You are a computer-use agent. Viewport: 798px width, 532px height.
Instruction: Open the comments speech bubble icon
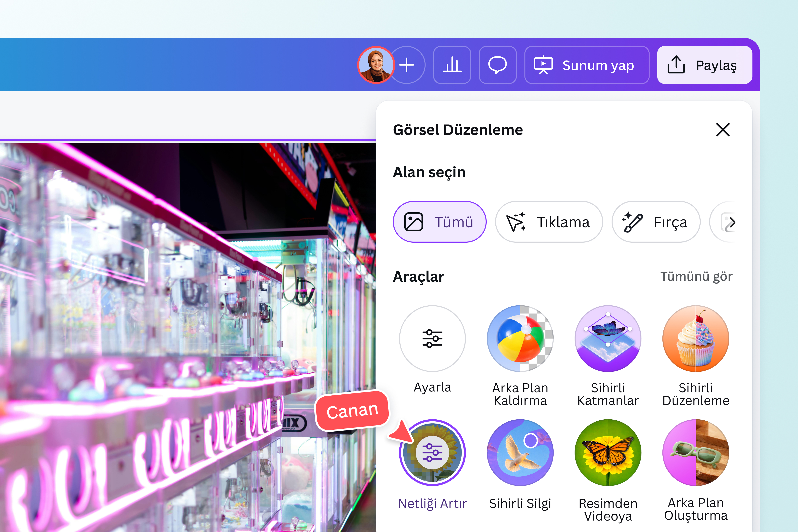pyautogui.click(x=497, y=65)
